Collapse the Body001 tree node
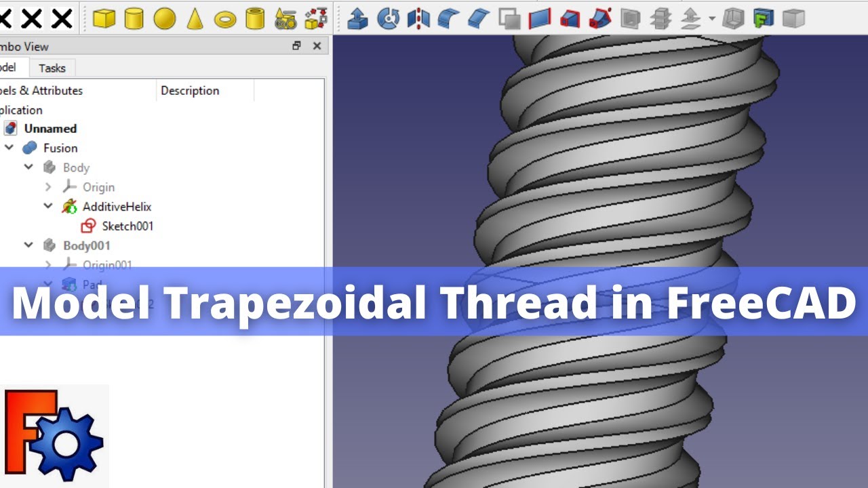 pyautogui.click(x=28, y=245)
